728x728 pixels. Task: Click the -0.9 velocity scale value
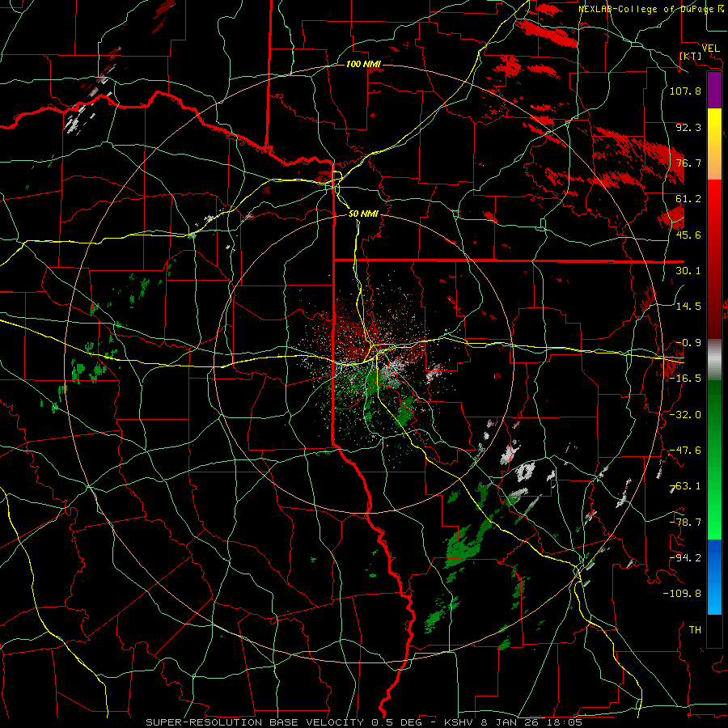click(x=688, y=343)
